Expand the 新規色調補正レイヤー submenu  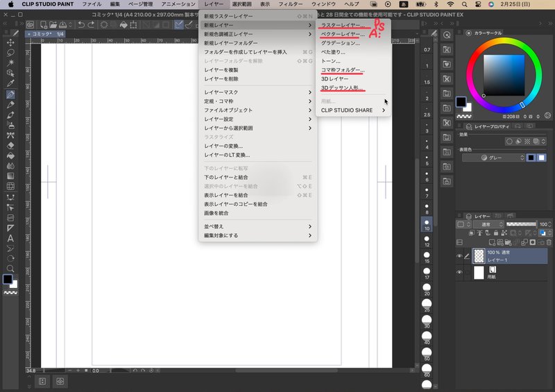point(257,34)
